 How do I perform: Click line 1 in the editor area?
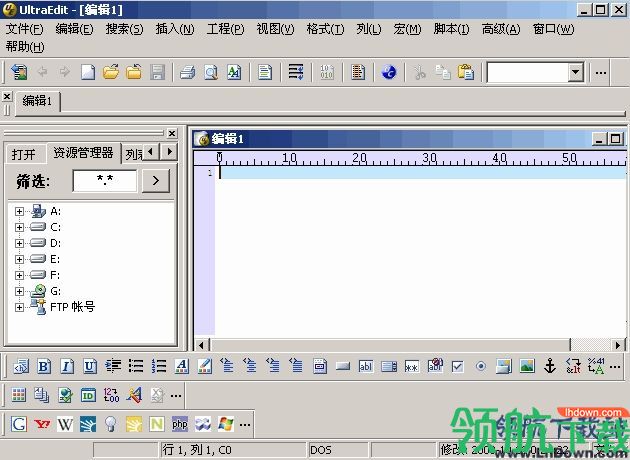click(422, 173)
